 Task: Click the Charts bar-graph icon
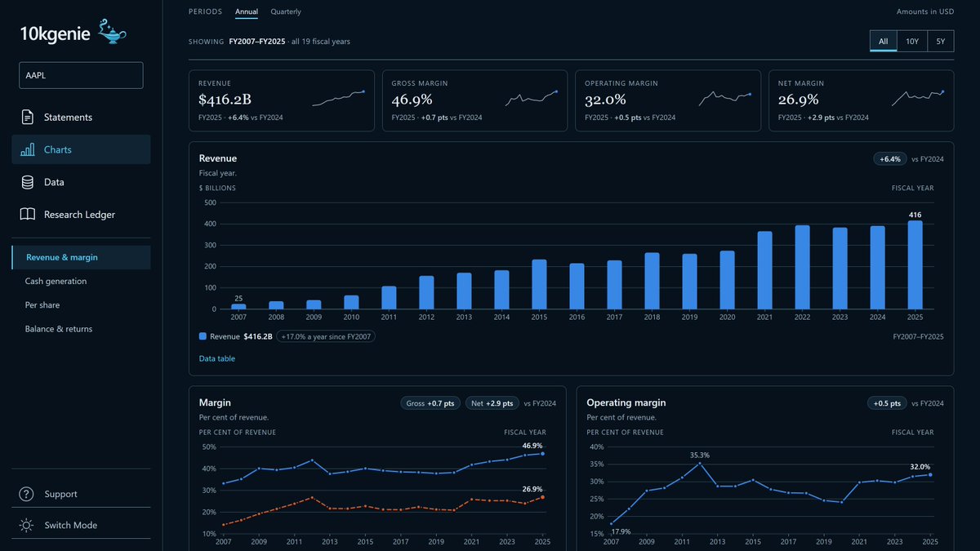click(28, 149)
